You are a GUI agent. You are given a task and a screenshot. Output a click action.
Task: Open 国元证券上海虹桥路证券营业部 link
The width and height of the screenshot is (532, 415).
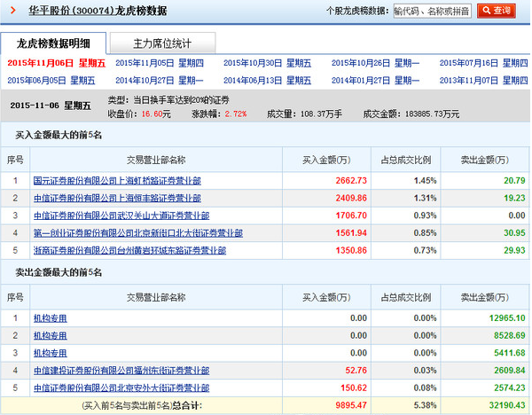(x=117, y=181)
